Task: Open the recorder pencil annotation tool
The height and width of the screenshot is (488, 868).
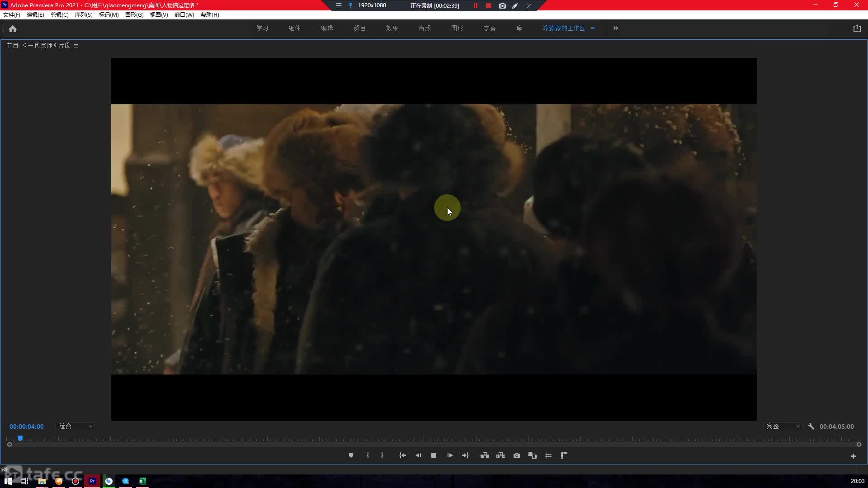Action: point(515,5)
